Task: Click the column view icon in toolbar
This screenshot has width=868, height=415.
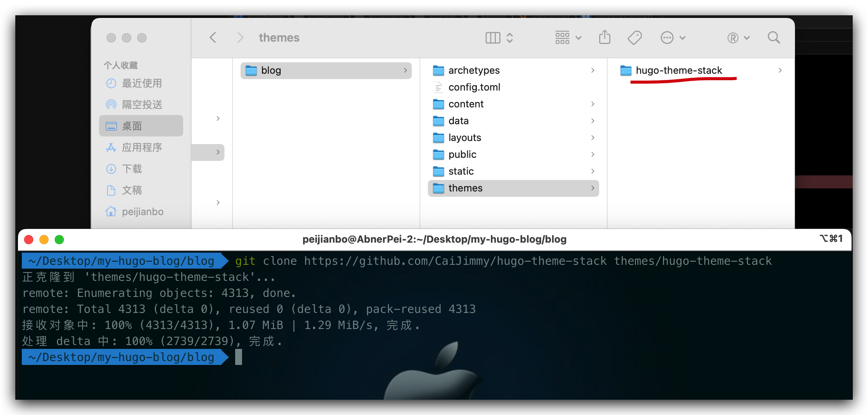Action: (493, 38)
